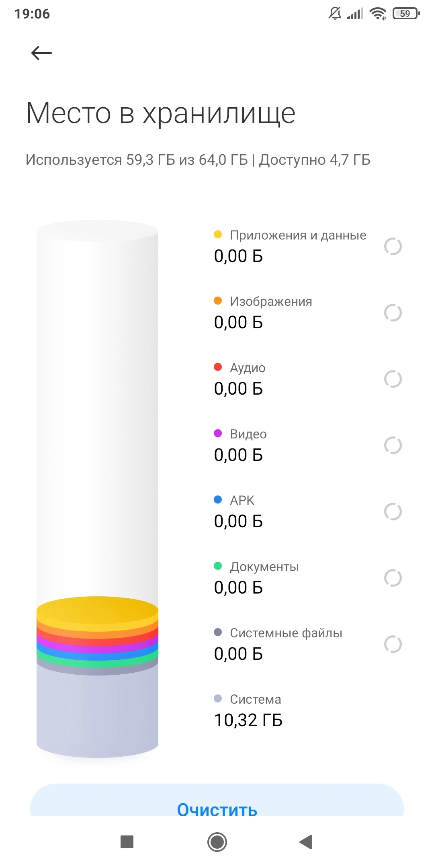Tap the back arrow at top

41,53
